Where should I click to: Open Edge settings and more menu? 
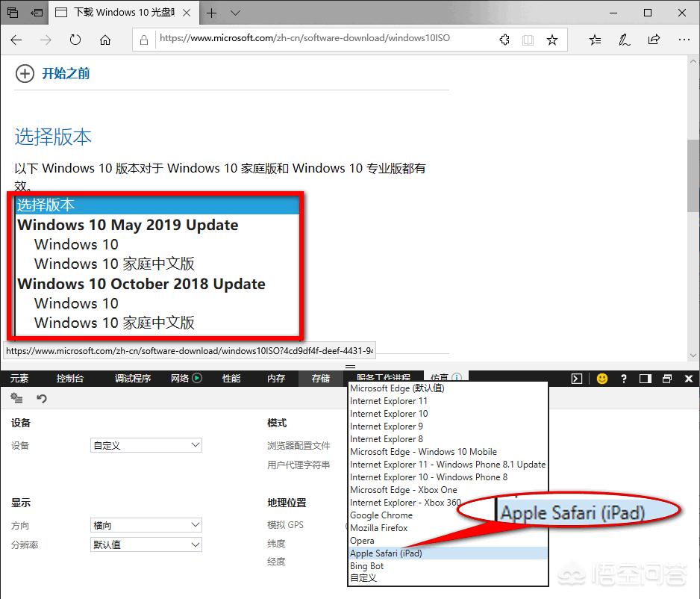coord(684,40)
